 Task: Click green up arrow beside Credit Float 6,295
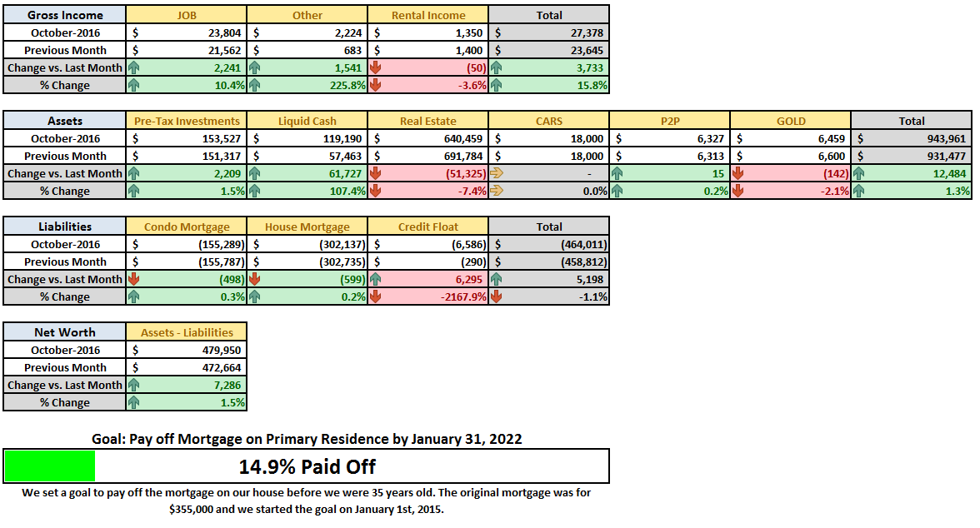(x=375, y=279)
